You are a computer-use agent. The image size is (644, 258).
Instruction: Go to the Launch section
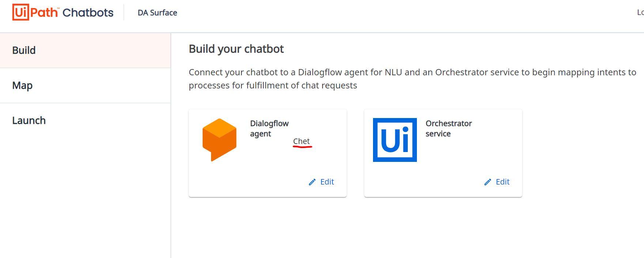[85, 121]
